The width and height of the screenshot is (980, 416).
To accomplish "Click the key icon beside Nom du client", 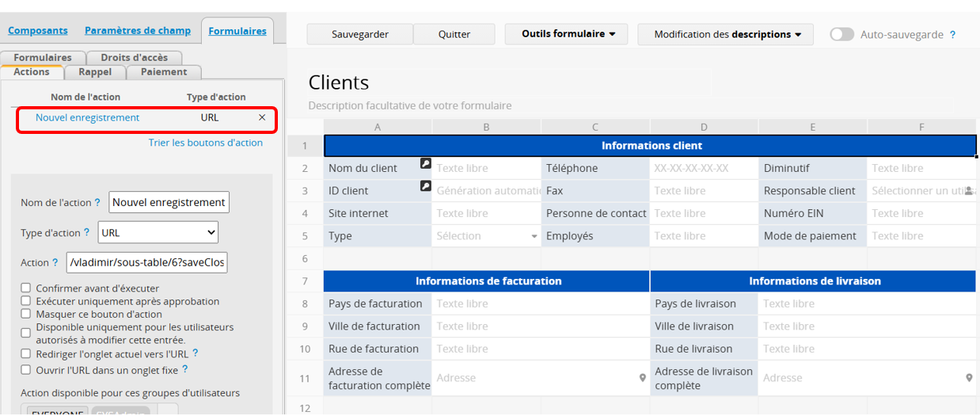I will (425, 164).
